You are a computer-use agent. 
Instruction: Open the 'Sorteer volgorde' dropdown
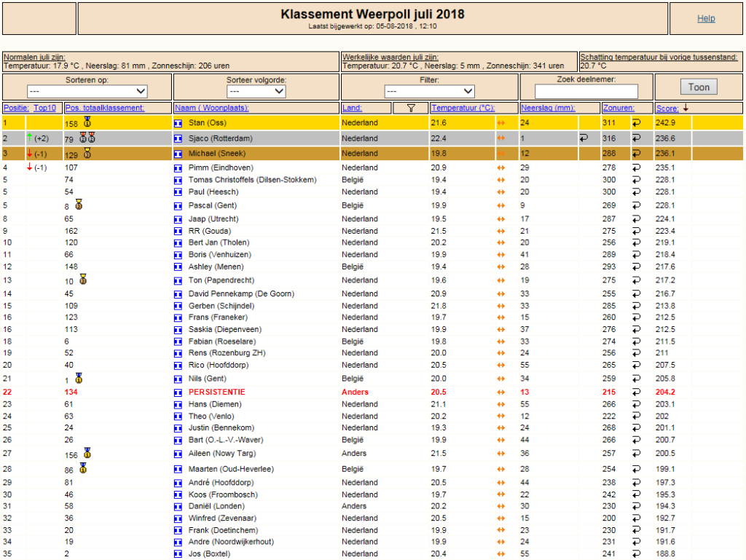256,91
